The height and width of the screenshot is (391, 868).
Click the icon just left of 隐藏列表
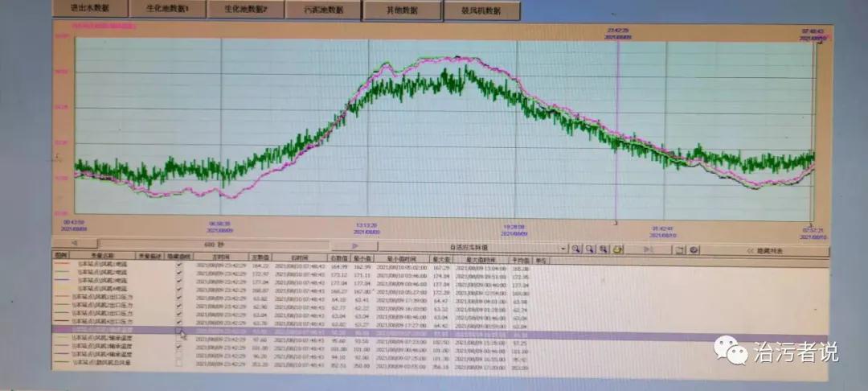[694, 250]
